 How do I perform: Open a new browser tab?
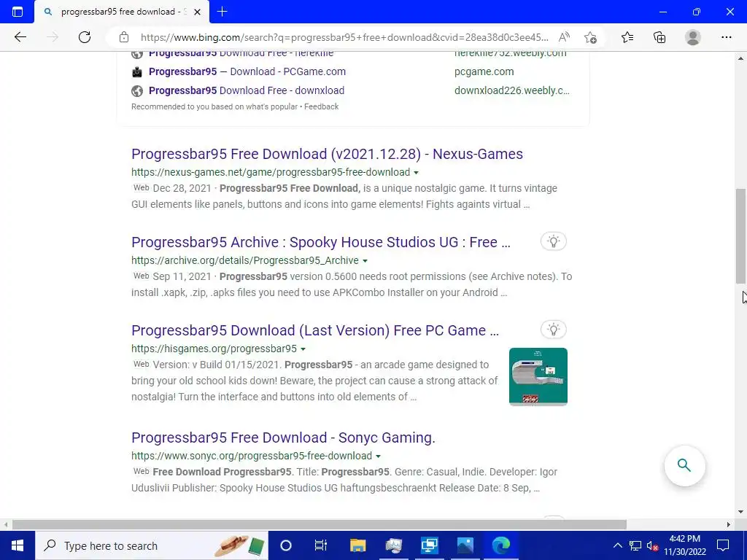coord(222,12)
